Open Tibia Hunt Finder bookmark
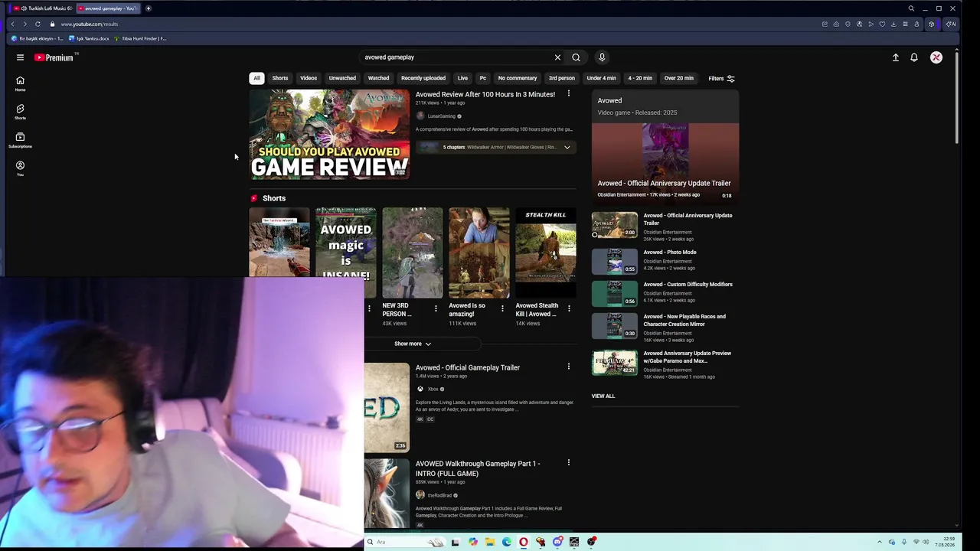 click(x=140, y=38)
